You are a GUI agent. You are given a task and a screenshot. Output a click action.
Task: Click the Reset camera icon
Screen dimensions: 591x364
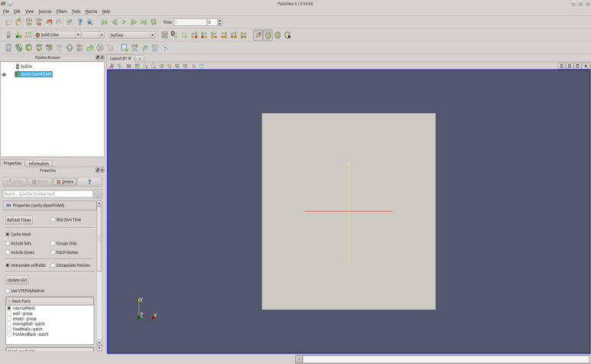coord(164,35)
